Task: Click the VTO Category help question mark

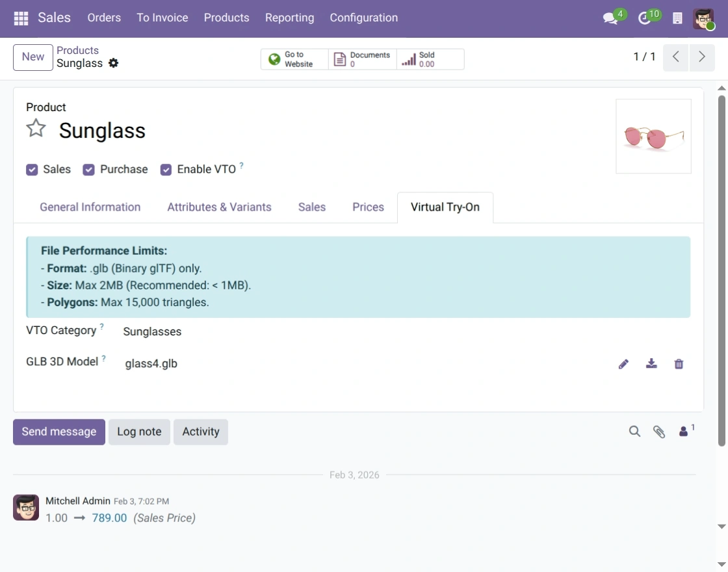Action: [101, 326]
